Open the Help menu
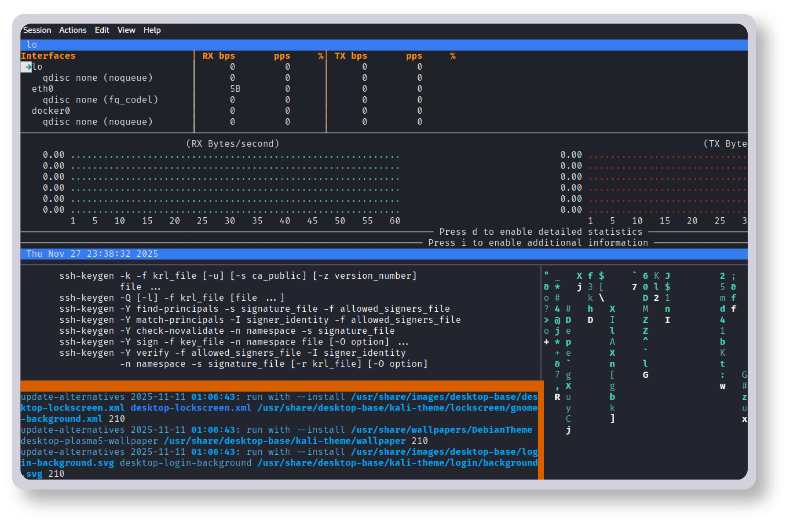The width and height of the screenshot is (791, 532). (152, 30)
